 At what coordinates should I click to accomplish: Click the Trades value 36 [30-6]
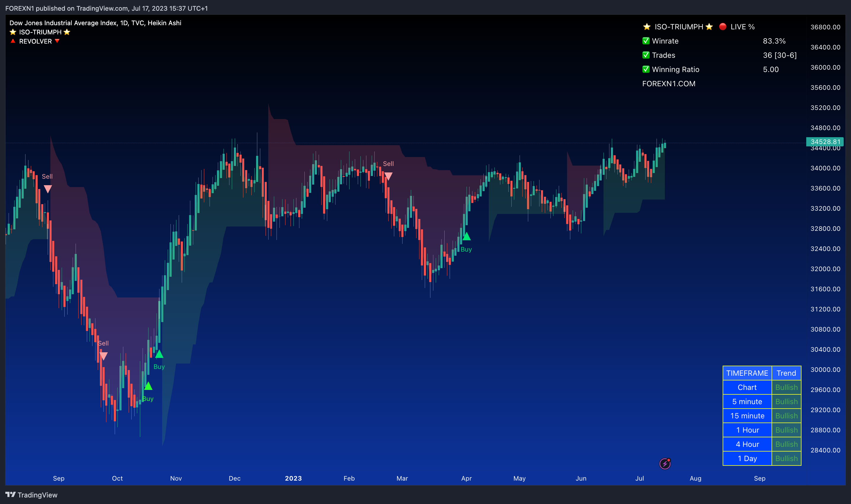point(780,55)
